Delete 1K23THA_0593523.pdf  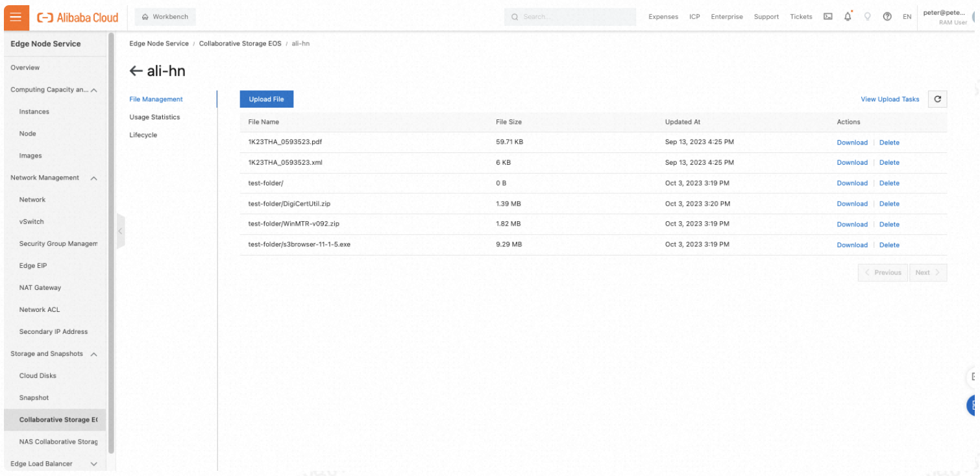pos(889,142)
